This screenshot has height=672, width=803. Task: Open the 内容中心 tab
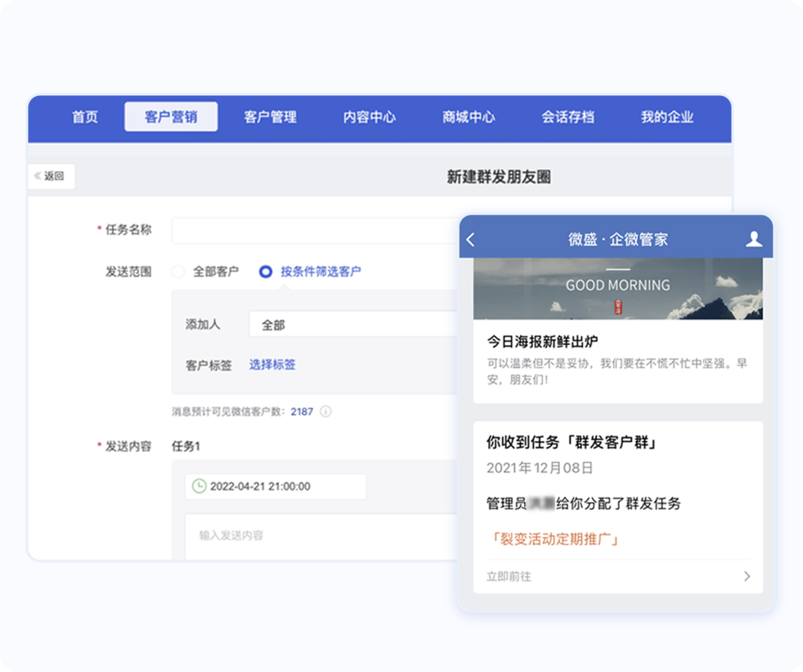click(x=370, y=117)
